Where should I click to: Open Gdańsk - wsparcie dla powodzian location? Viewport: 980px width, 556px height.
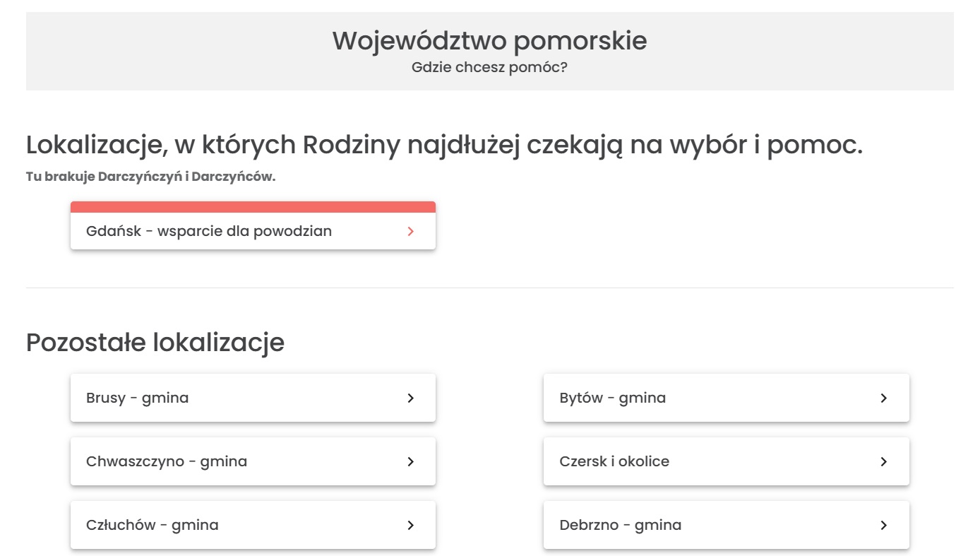coord(209,231)
